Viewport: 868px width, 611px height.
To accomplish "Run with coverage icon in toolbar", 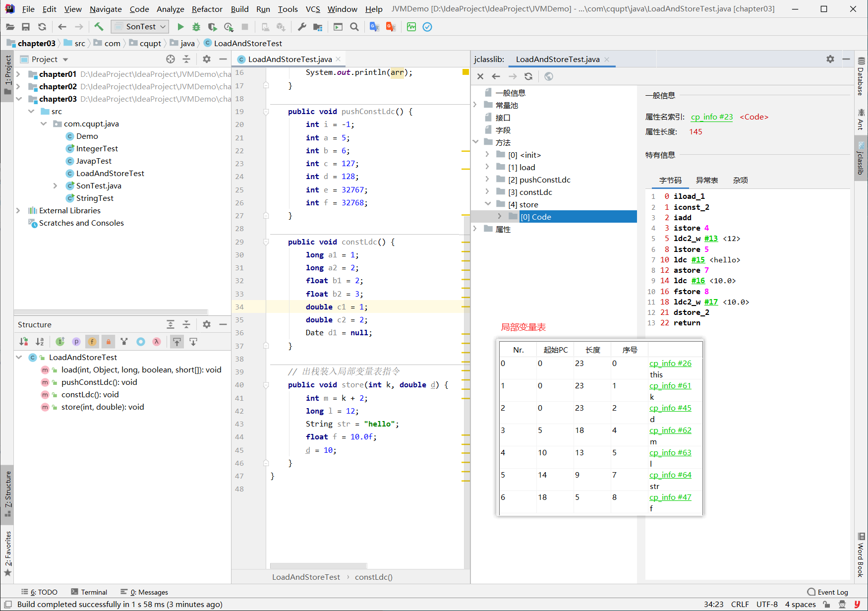I will click(212, 27).
